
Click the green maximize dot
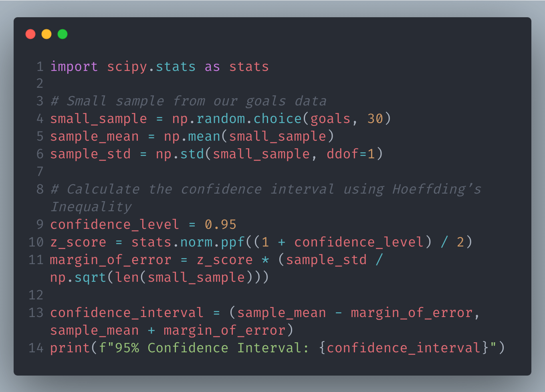click(63, 34)
